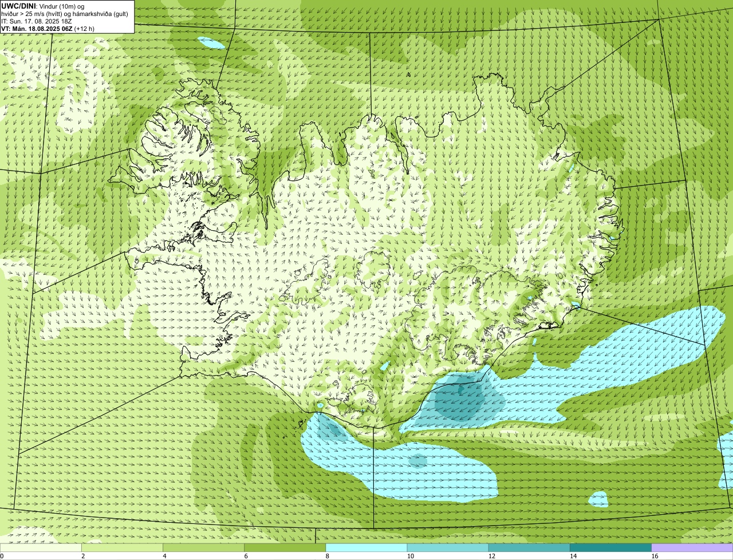Click the palest 0–2 m/s legend swatch
733x560 pixels.
click(41, 547)
